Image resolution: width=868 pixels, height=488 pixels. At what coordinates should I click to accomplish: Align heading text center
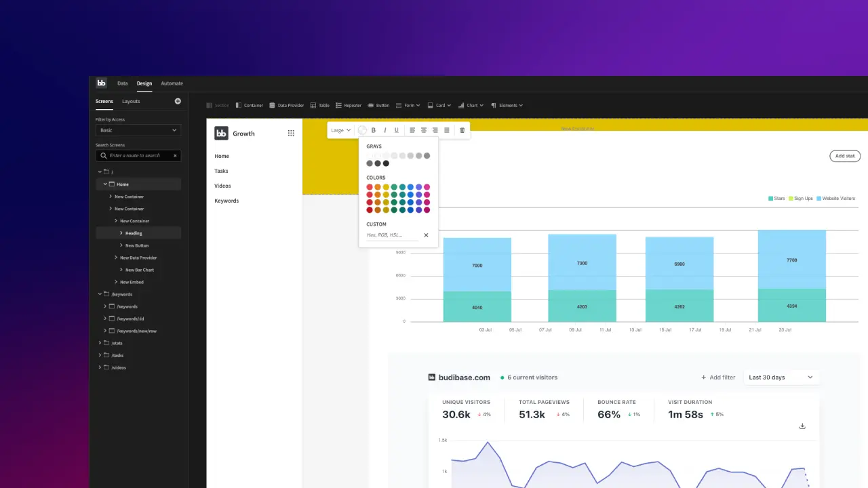pos(424,130)
